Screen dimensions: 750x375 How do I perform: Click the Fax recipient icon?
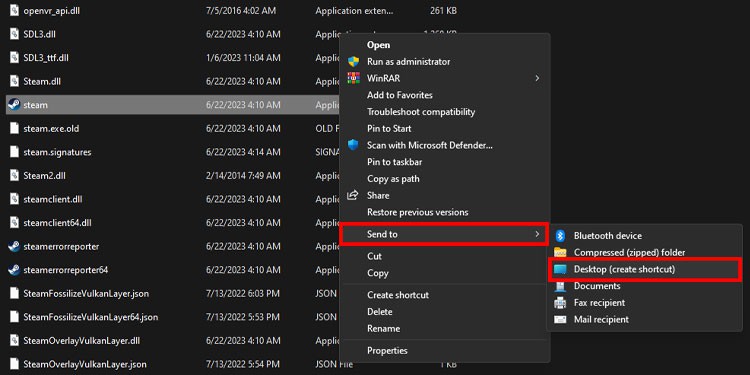tap(560, 303)
